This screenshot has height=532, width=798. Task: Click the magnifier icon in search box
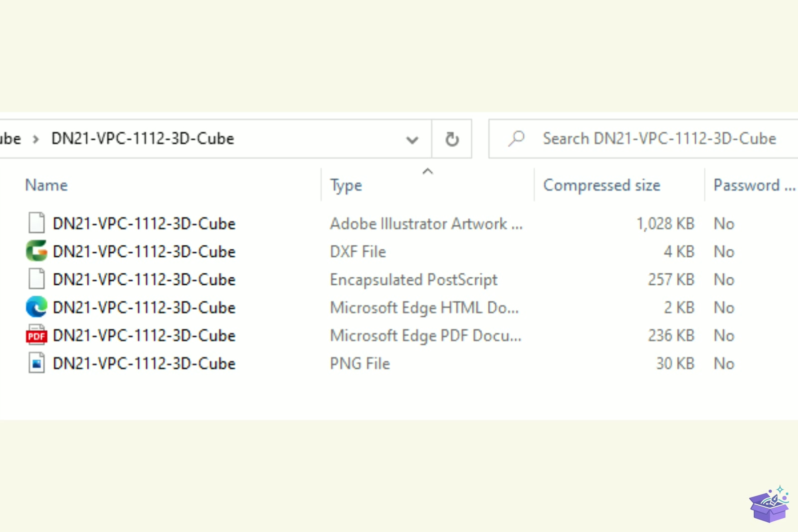(x=517, y=138)
